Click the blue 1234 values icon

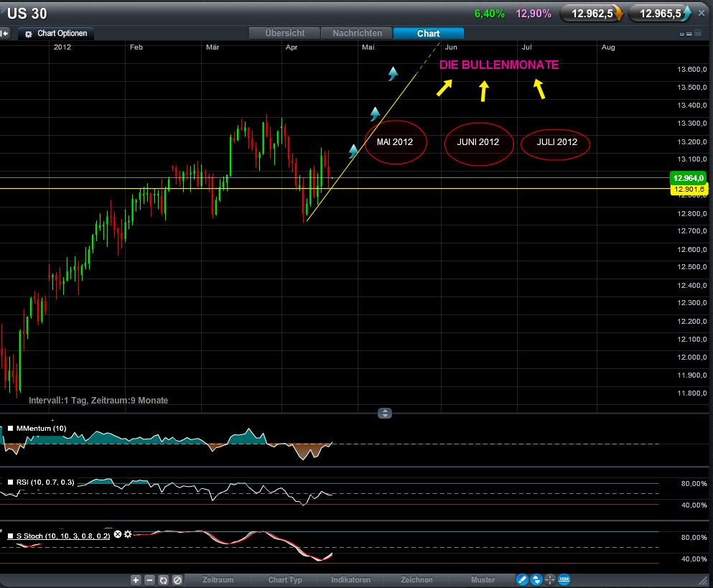[564, 580]
